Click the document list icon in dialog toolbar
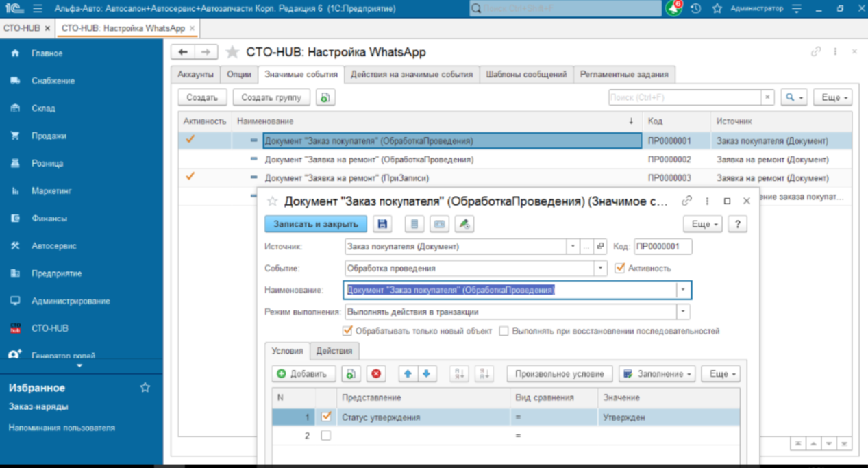This screenshot has height=468, width=868. [x=414, y=224]
